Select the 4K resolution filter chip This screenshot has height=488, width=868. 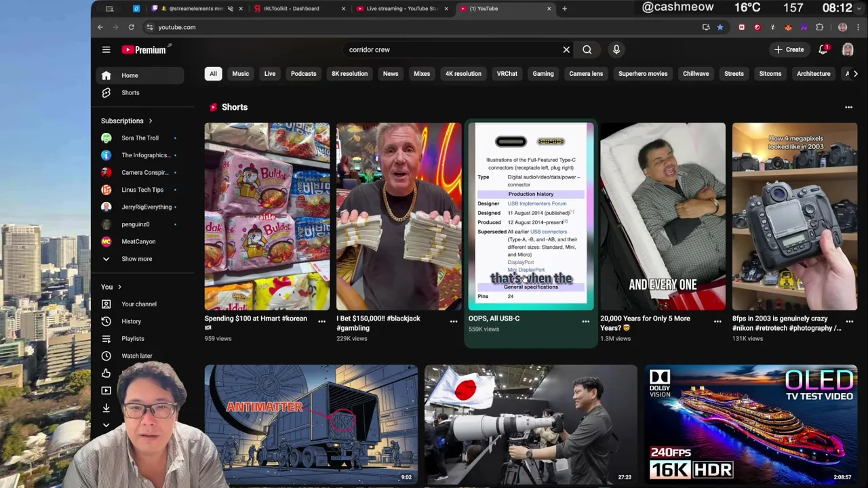pos(463,74)
